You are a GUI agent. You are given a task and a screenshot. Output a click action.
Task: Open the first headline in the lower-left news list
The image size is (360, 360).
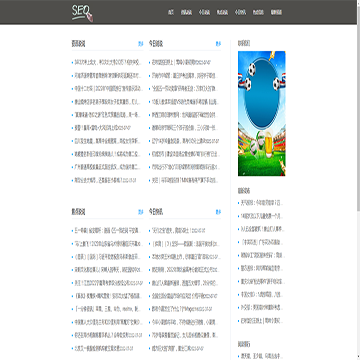[108, 230]
